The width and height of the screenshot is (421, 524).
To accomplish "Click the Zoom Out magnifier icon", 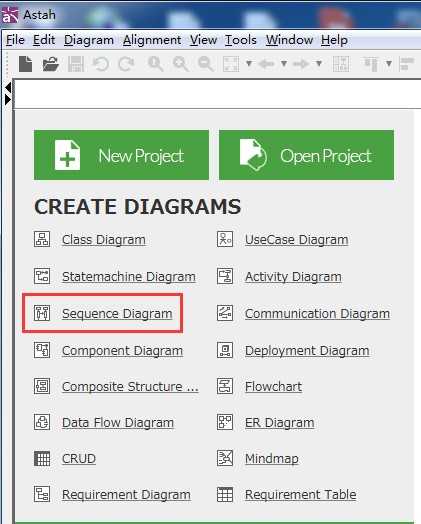I will pos(205,63).
